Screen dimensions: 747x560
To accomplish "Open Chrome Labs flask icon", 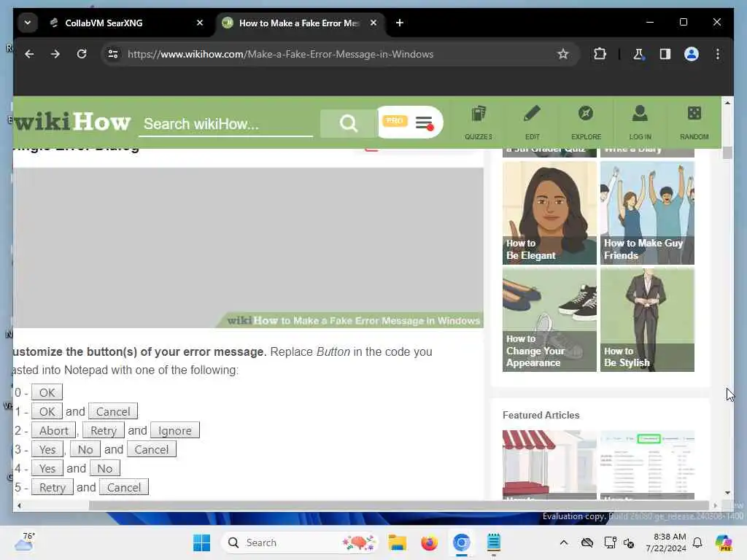I will click(x=638, y=54).
